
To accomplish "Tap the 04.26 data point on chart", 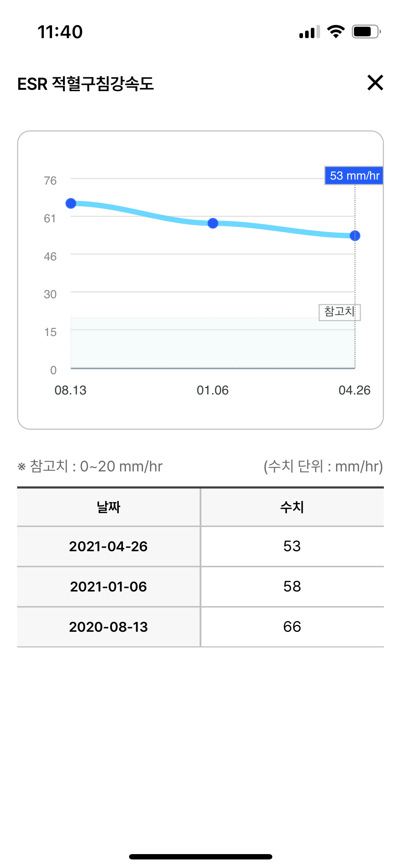I will point(355,236).
